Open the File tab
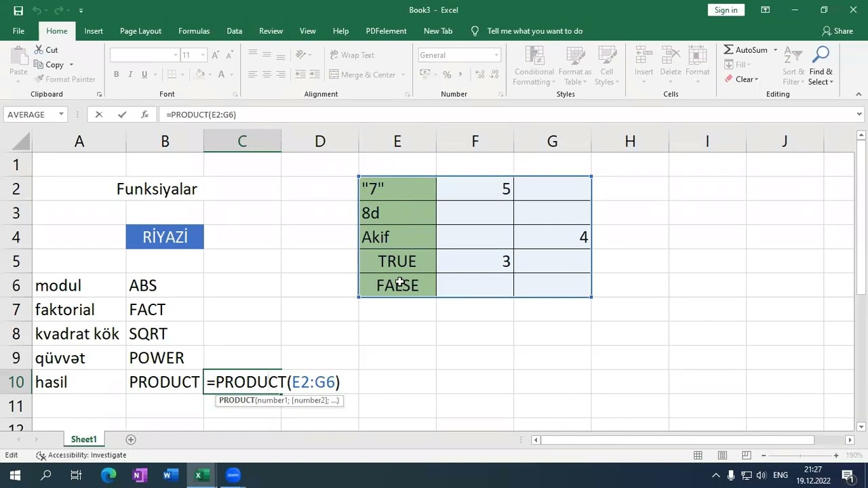Image resolution: width=868 pixels, height=488 pixels. [x=18, y=31]
